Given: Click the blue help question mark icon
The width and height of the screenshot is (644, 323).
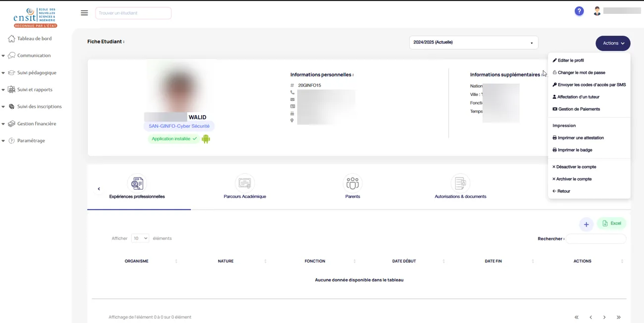Looking at the screenshot, I should coord(579,11).
